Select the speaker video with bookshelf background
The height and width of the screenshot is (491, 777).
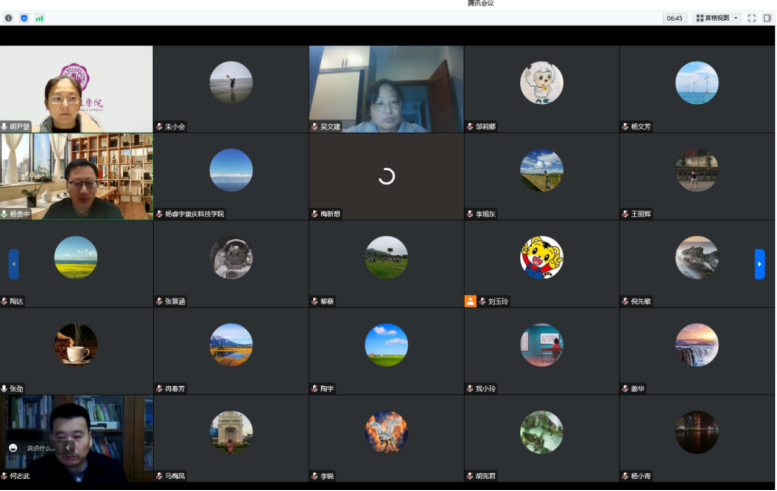tap(76, 176)
